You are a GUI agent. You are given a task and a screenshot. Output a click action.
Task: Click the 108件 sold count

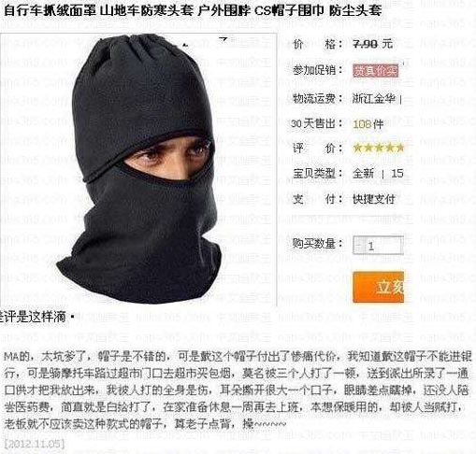368,124
